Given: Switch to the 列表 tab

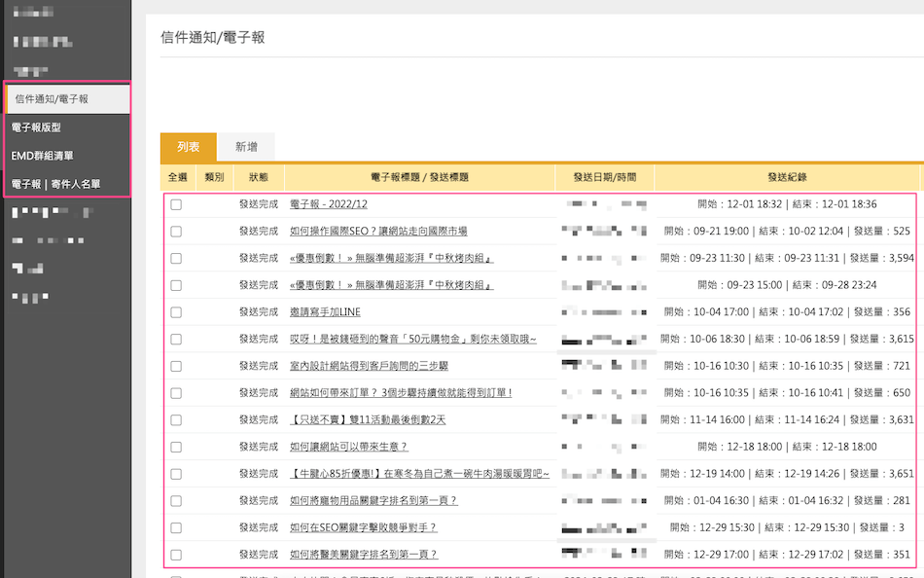Looking at the screenshot, I should pos(189,147).
